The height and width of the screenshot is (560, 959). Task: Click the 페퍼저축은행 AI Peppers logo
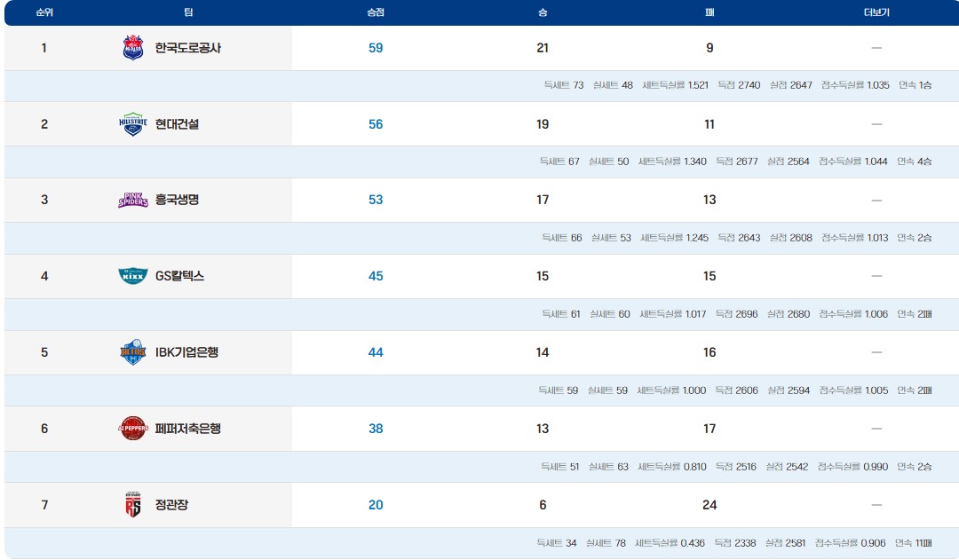click(132, 429)
